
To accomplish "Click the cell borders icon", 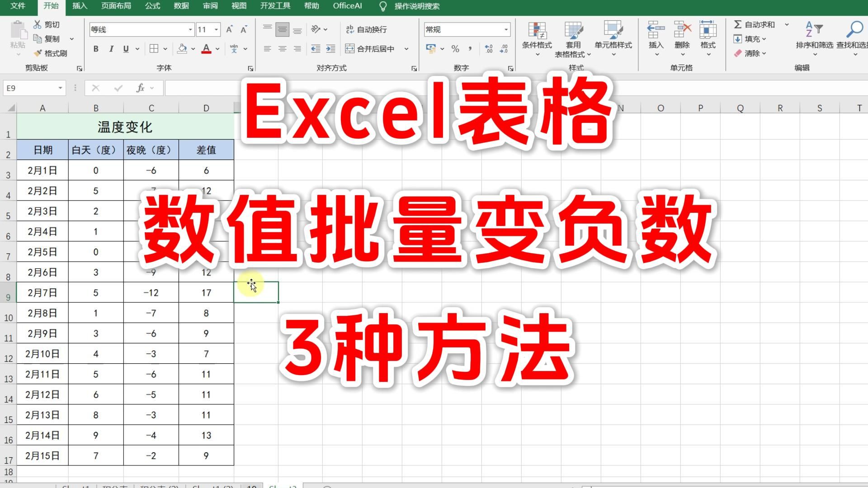I will pyautogui.click(x=154, y=49).
